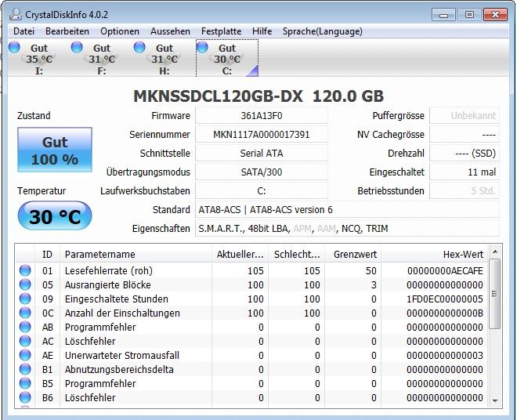Click hex value 1FD0EC00000005
The image size is (517, 420).
pos(445,299)
